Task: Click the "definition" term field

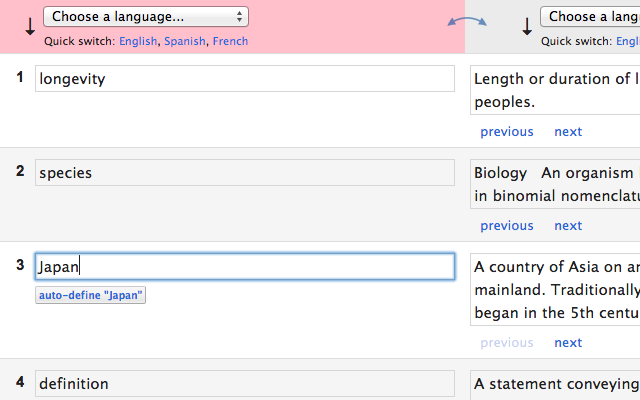Action: click(x=245, y=384)
